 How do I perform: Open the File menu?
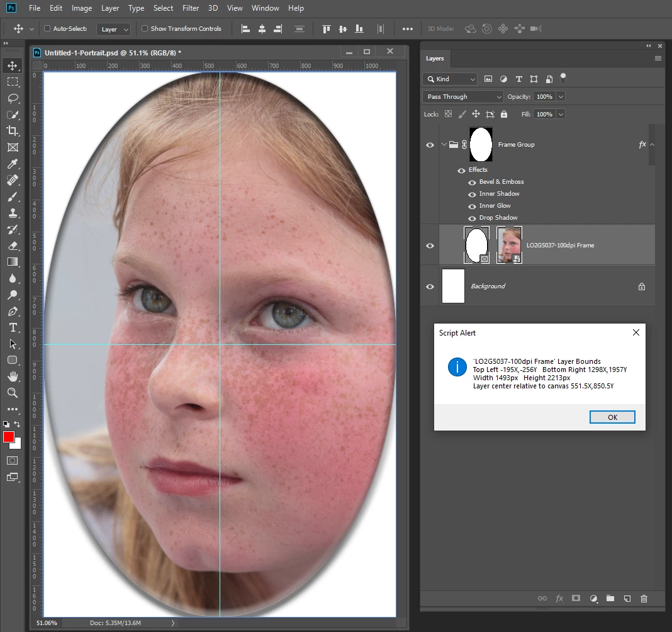[34, 8]
